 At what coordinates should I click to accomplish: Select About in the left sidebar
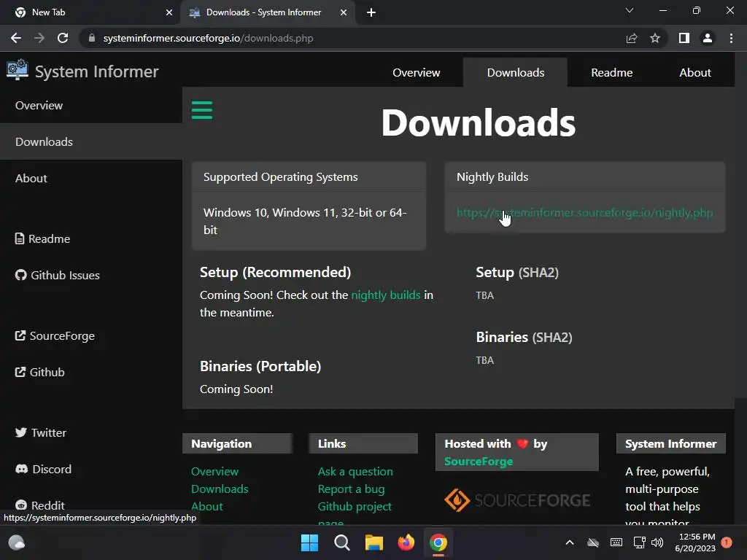[91, 178]
